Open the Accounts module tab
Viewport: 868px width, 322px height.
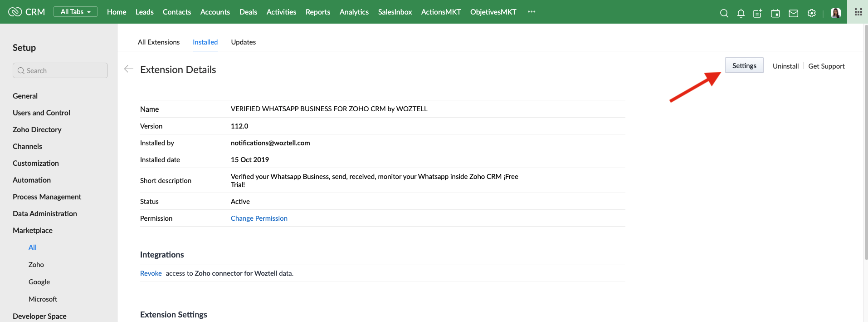tap(215, 12)
